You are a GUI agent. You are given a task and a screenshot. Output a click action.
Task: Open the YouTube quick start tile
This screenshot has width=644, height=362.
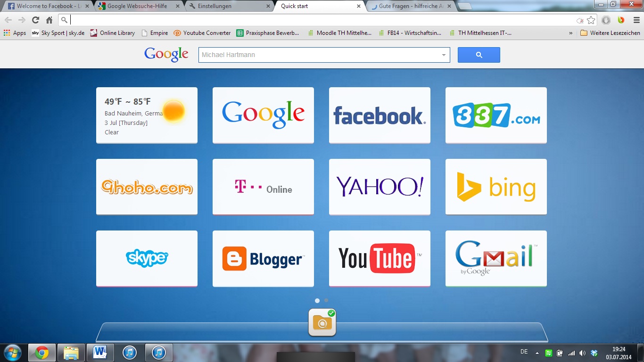coord(380,258)
